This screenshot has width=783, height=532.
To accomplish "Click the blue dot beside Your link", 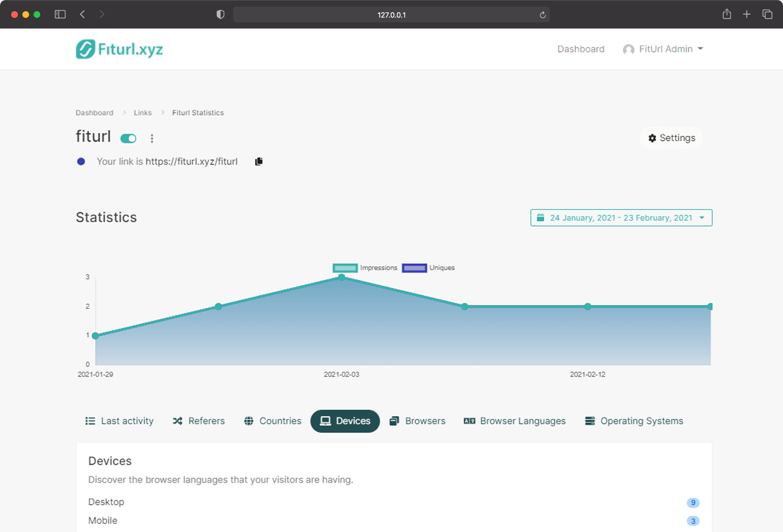I will [81, 161].
